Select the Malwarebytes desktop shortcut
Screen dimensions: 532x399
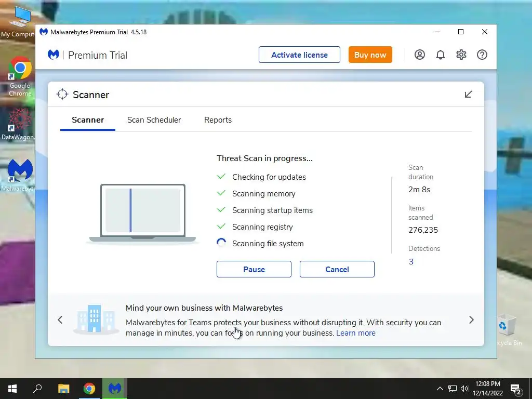point(19,176)
